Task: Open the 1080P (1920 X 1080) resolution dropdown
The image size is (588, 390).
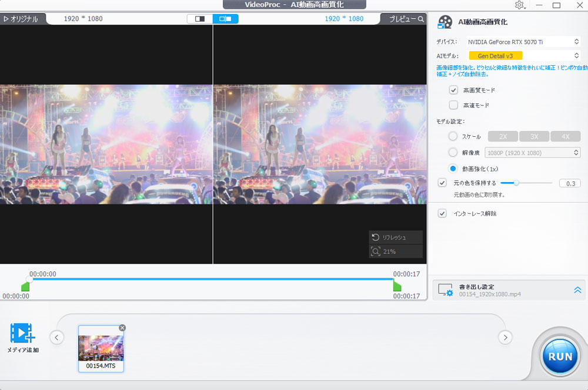Action: [x=533, y=153]
